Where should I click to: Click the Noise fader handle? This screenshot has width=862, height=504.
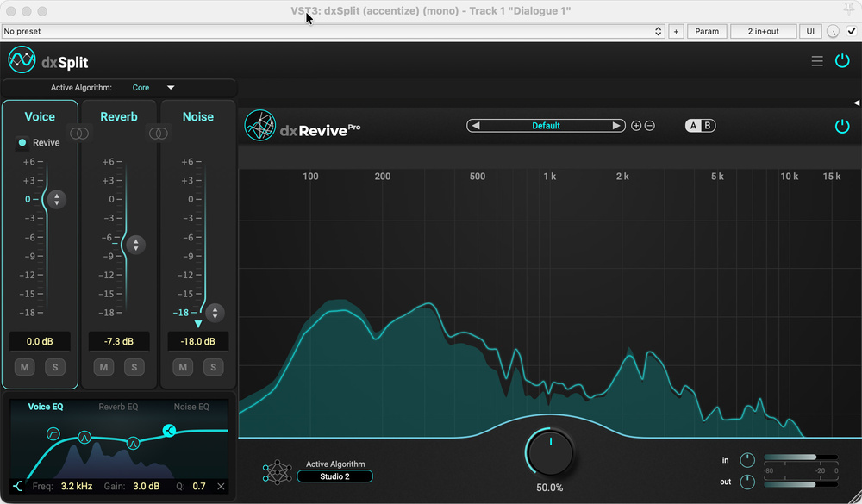pos(215,313)
